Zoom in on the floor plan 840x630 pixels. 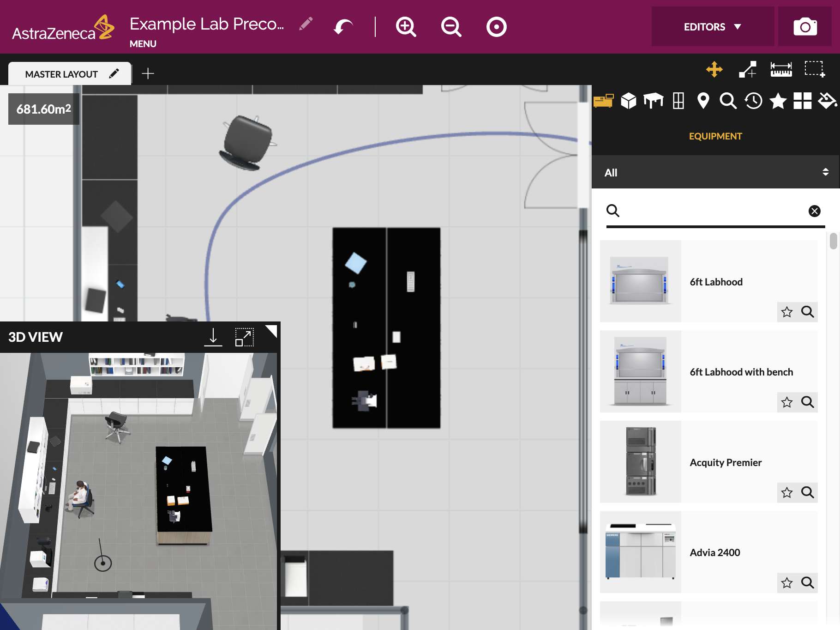click(406, 27)
